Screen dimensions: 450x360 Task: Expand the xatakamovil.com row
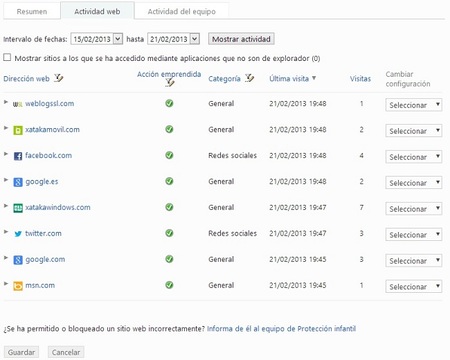click(x=6, y=128)
